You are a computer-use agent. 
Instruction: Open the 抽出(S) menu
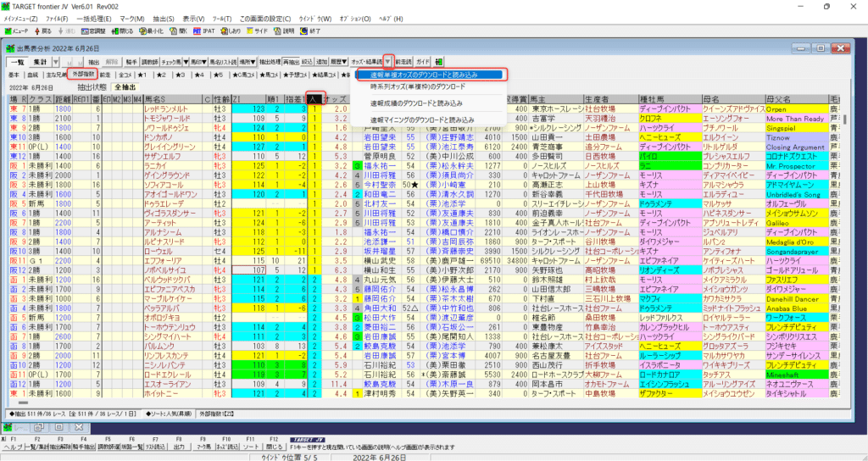pos(164,19)
